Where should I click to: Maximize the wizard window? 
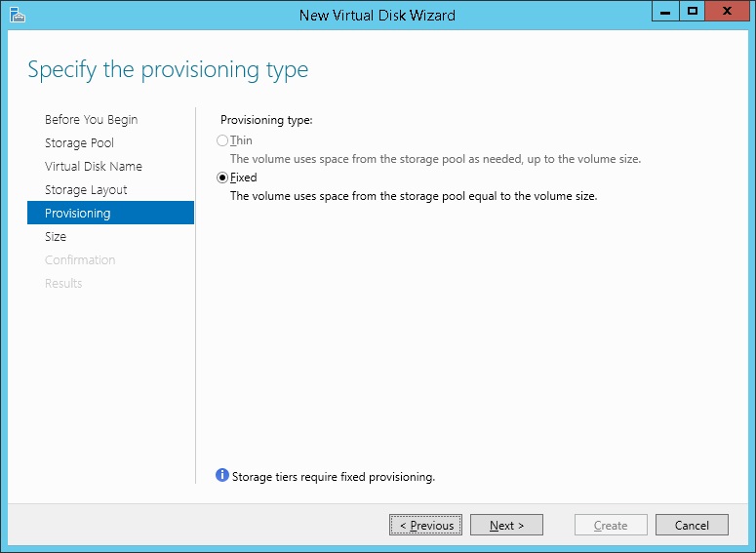(x=693, y=12)
